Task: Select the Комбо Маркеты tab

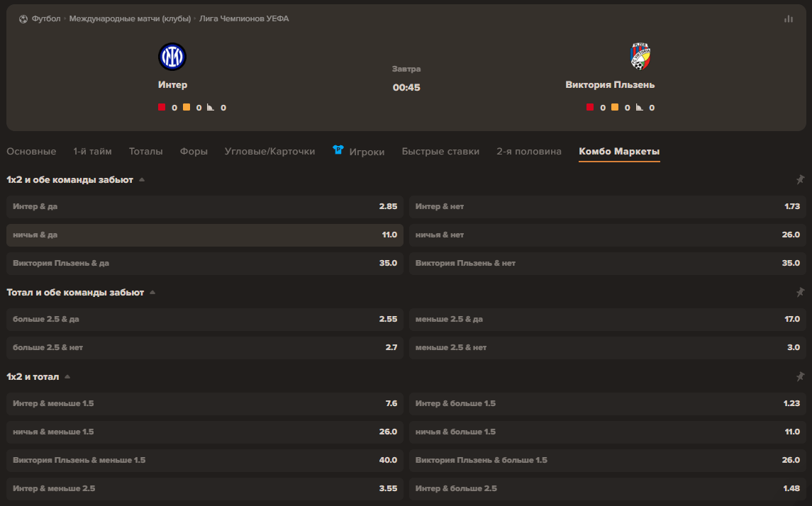Action: coord(619,152)
